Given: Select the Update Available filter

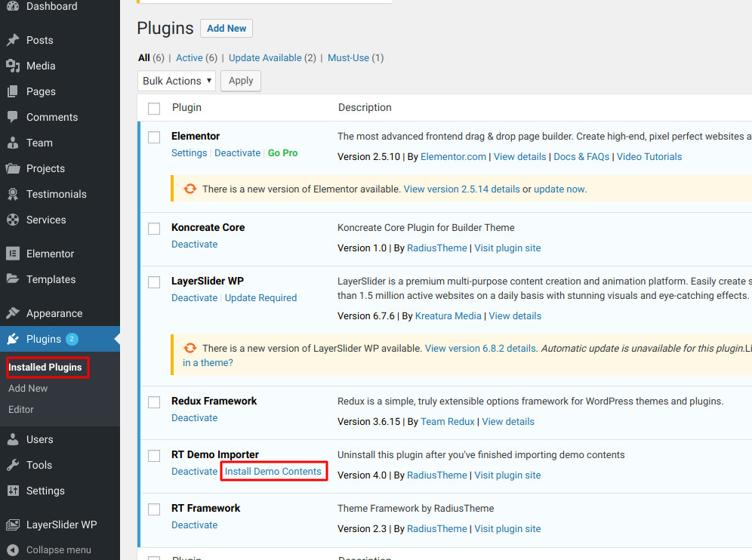Looking at the screenshot, I should click(265, 58).
